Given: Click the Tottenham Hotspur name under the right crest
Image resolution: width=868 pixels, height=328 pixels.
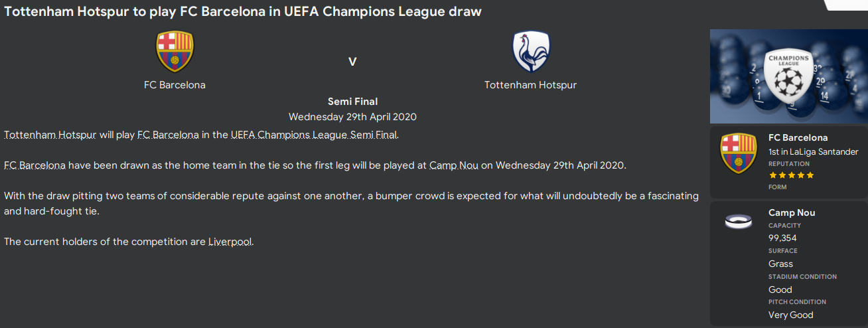Looking at the screenshot, I should click(530, 85).
